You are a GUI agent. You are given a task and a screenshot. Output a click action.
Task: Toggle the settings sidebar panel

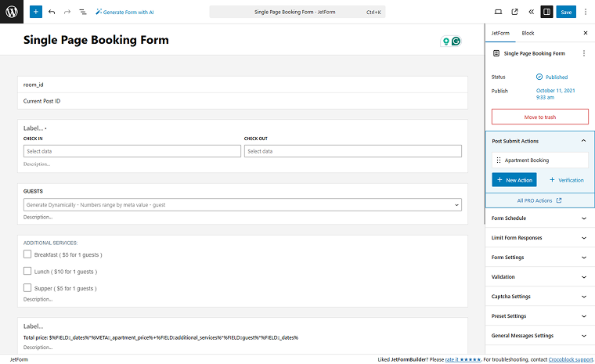(546, 12)
